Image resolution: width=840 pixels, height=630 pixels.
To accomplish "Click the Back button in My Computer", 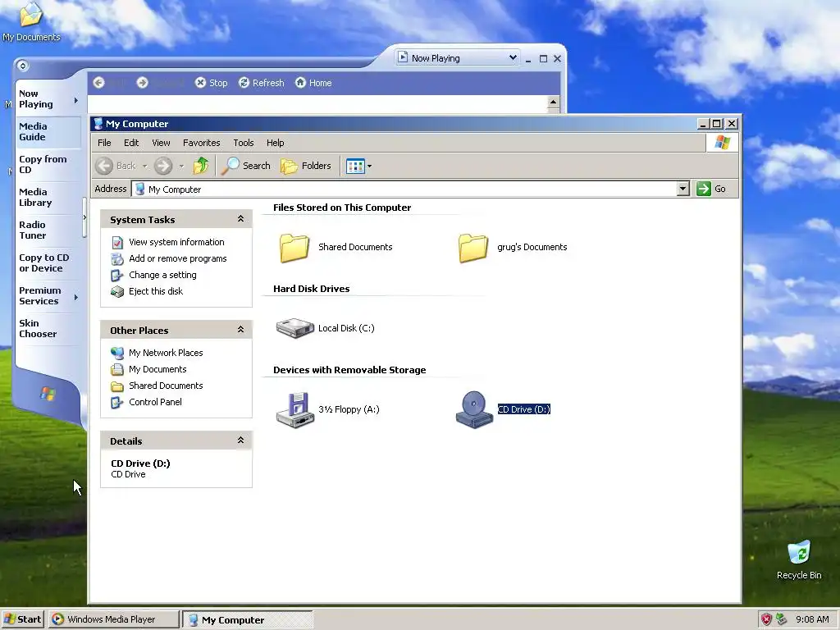I will (x=116, y=166).
